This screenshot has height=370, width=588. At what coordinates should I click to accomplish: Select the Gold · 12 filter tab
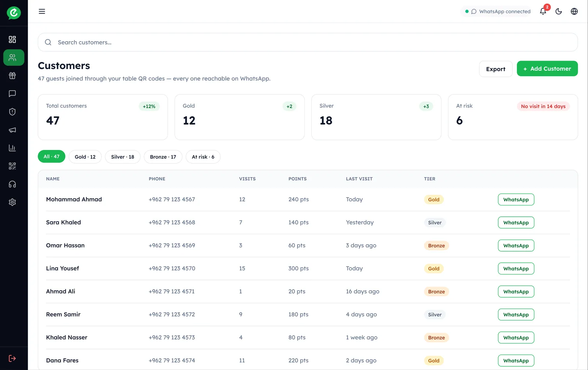click(85, 157)
